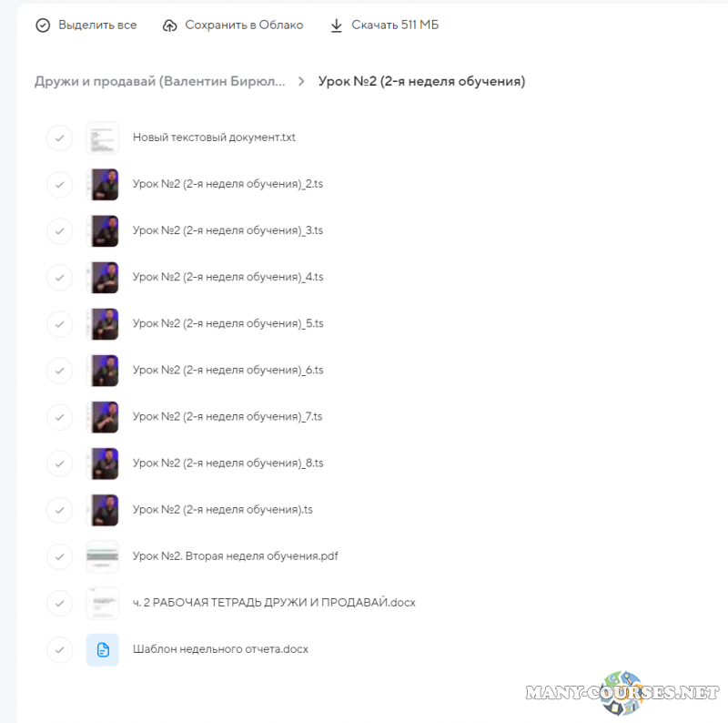The image size is (728, 723).
Task: Open the Новый текстовый документ.txt file icon
Action: point(103,138)
